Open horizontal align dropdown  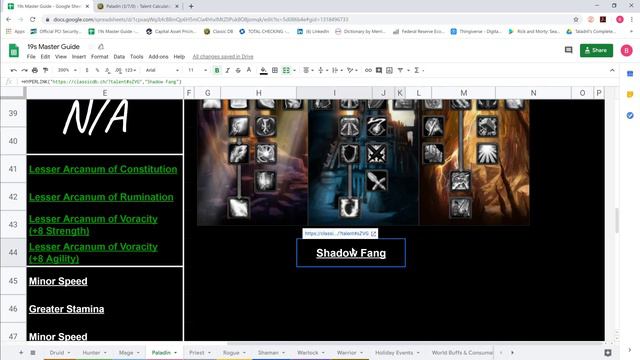pyautogui.click(x=308, y=70)
